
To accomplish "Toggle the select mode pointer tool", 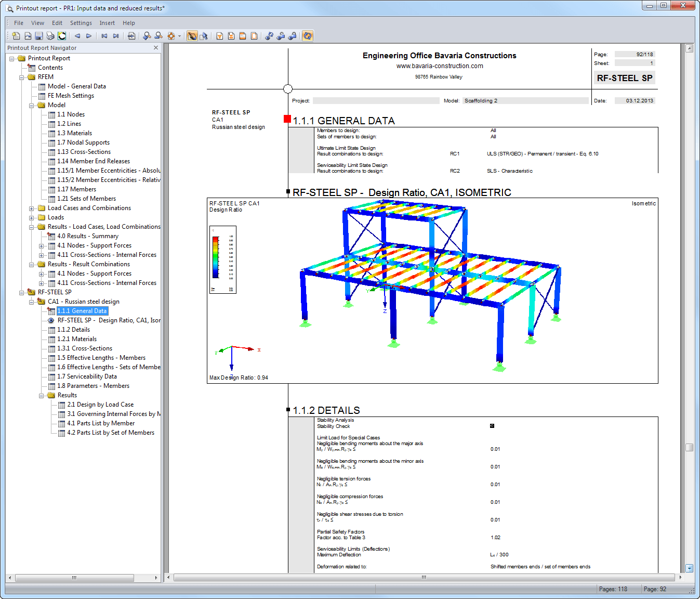I will pyautogui.click(x=204, y=36).
